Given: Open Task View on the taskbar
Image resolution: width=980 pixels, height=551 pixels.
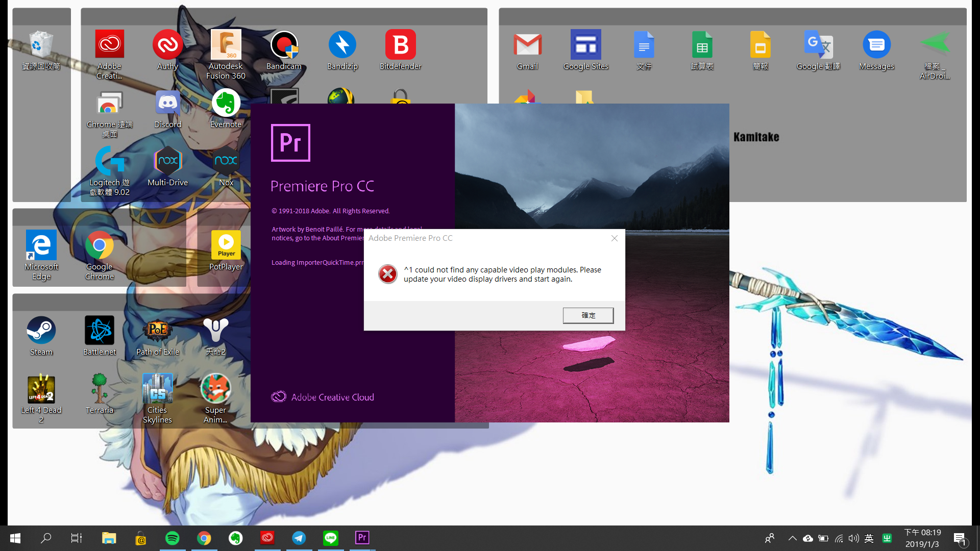Looking at the screenshot, I should click(x=77, y=538).
